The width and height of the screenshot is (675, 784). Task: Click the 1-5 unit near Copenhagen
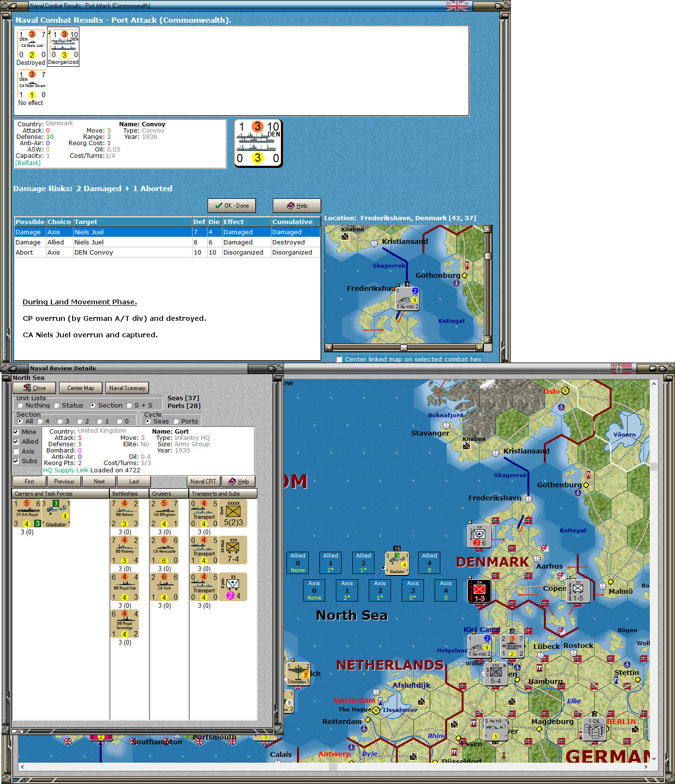578,591
